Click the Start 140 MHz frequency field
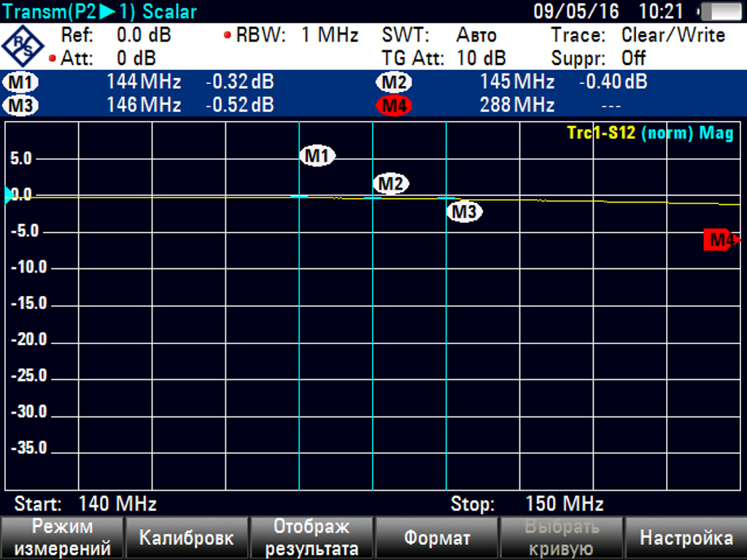 click(x=86, y=504)
